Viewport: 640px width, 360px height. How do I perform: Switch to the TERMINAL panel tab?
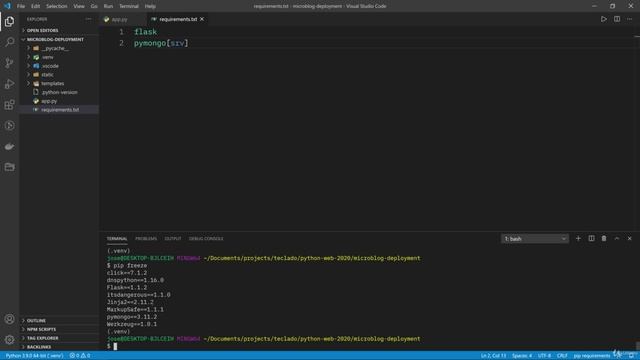tap(117, 239)
